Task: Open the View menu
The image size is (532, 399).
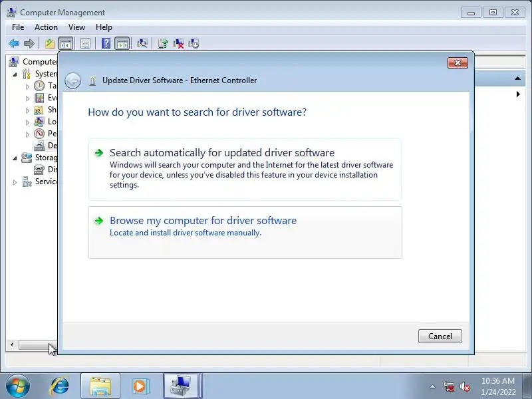Action: tap(76, 27)
